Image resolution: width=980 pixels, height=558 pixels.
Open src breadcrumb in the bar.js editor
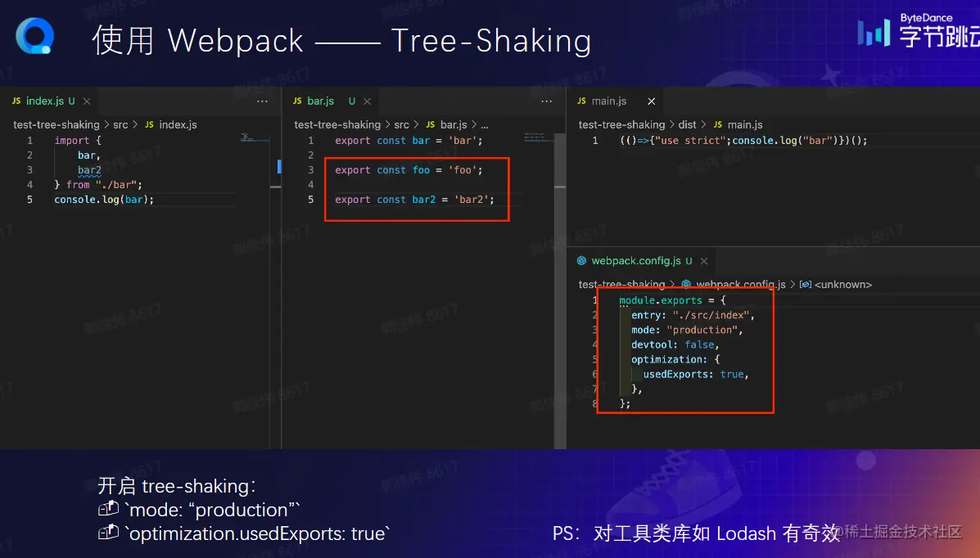(402, 125)
